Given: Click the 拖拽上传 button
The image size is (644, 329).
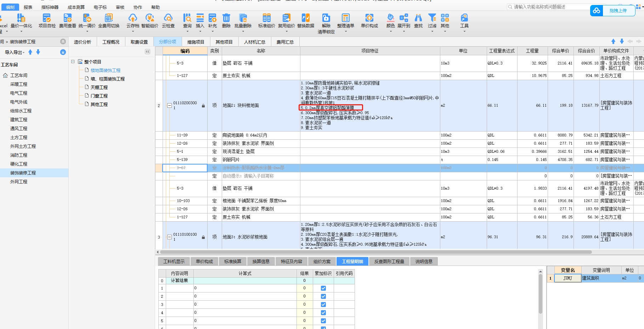Looking at the screenshot, I should click(x=618, y=11).
